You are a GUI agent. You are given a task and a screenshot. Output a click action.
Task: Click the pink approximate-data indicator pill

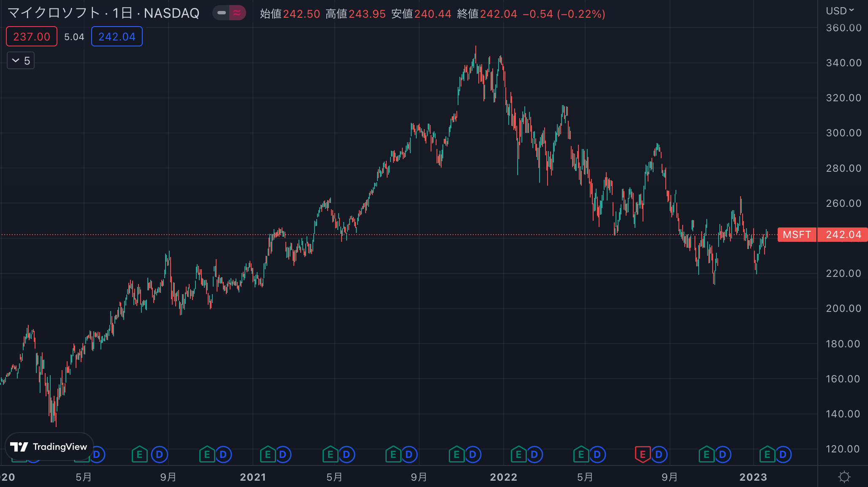click(x=237, y=13)
